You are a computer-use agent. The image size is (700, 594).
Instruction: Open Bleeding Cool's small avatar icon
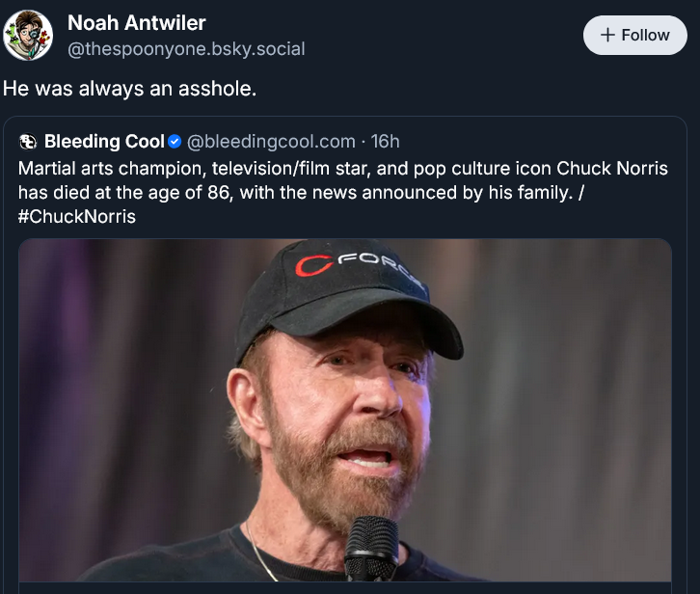28,142
